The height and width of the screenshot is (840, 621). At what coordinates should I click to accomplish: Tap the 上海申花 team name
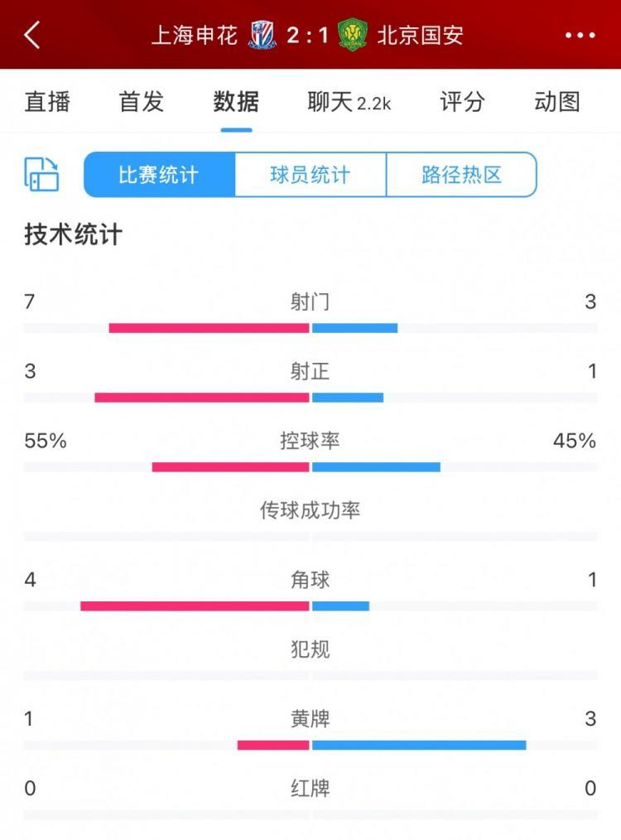tap(195, 35)
